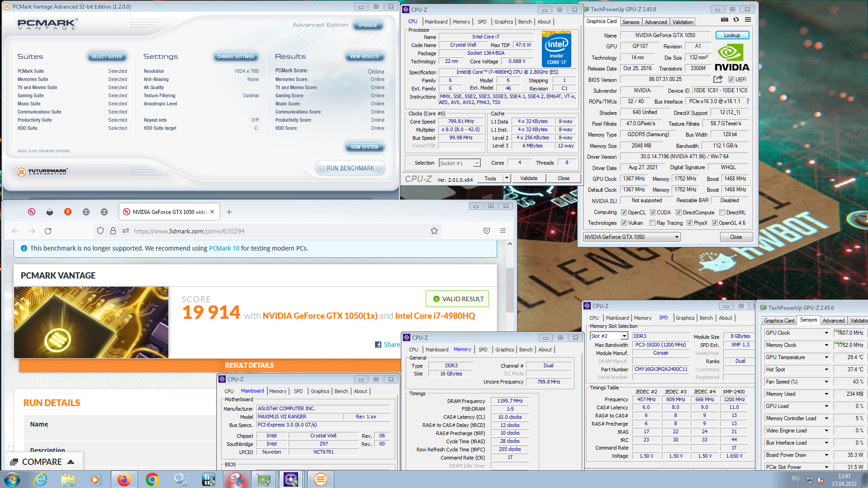Expand the Memory Clock sensor dropdown
This screenshot has width=868, height=488.
point(826,345)
